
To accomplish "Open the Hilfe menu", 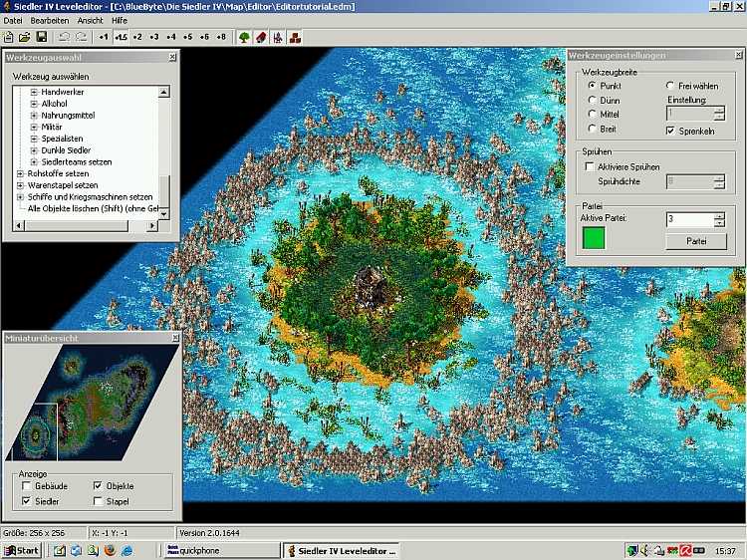I will click(120, 21).
